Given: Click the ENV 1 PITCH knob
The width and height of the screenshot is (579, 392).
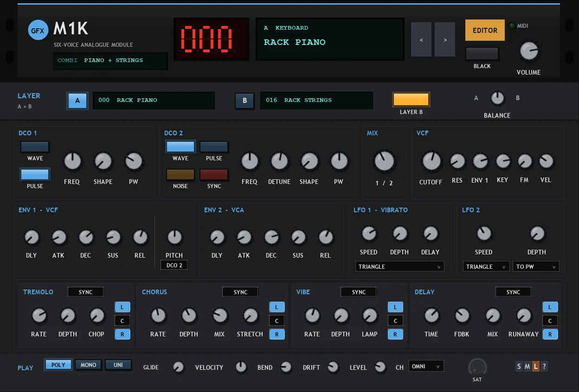Looking at the screenshot, I should (x=174, y=237).
